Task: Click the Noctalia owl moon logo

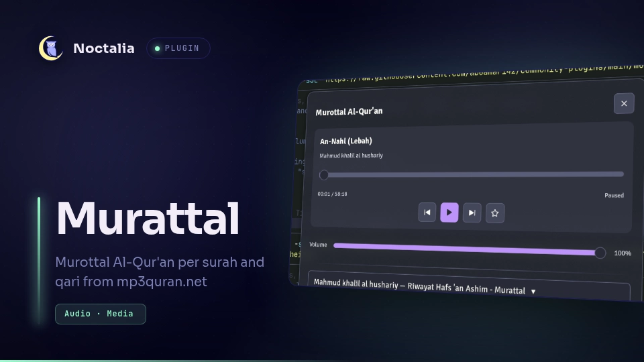Action: [x=51, y=48]
